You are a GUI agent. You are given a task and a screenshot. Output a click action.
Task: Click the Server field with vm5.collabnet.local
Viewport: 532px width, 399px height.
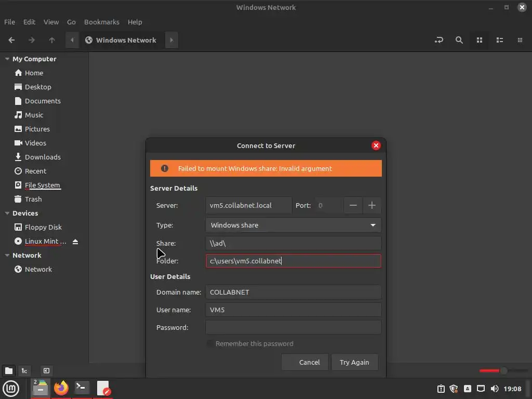tap(249, 205)
